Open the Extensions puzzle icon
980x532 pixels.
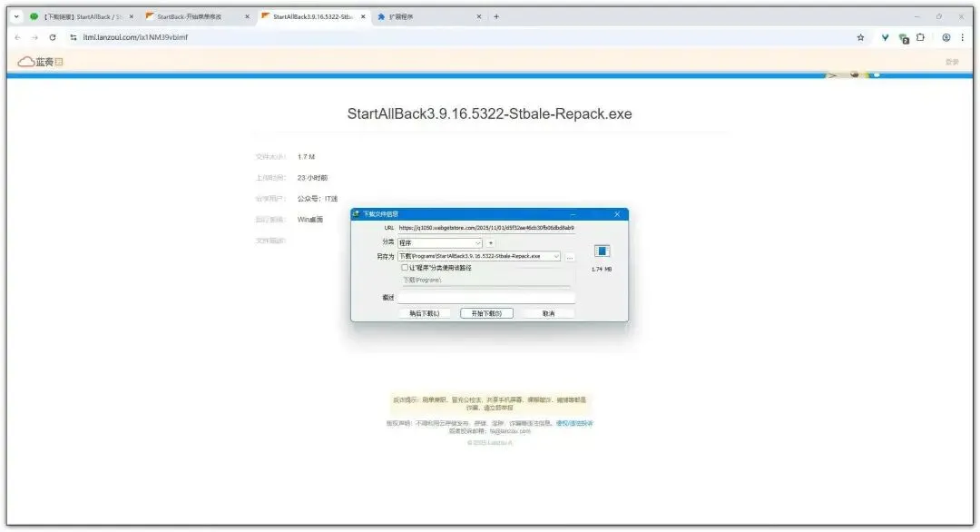pos(921,37)
